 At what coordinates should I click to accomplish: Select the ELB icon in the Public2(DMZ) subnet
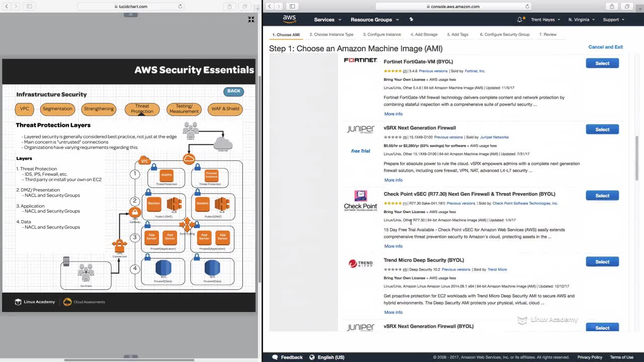(x=222, y=204)
